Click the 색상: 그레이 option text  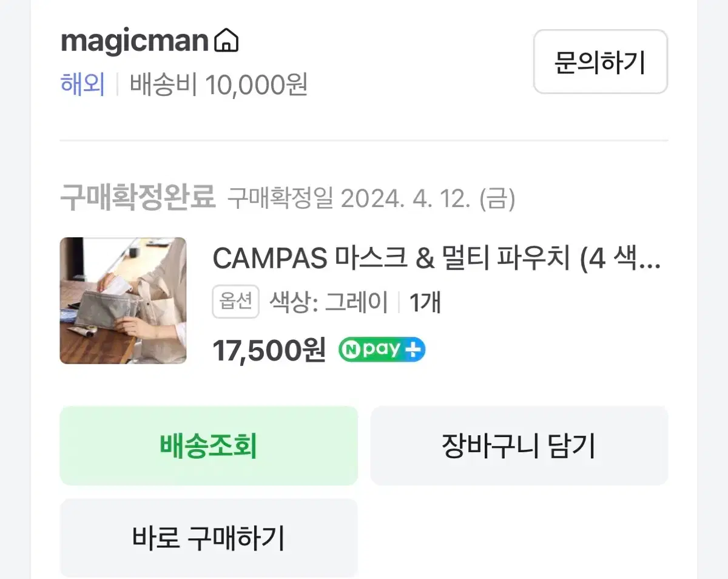tap(328, 302)
